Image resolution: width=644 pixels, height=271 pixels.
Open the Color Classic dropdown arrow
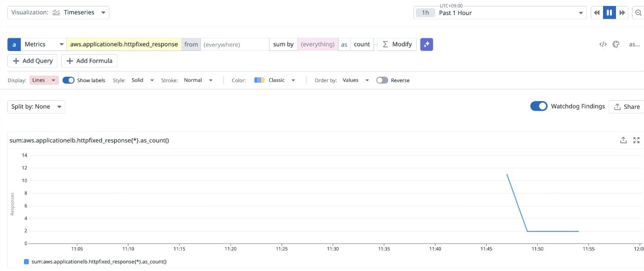tap(293, 80)
